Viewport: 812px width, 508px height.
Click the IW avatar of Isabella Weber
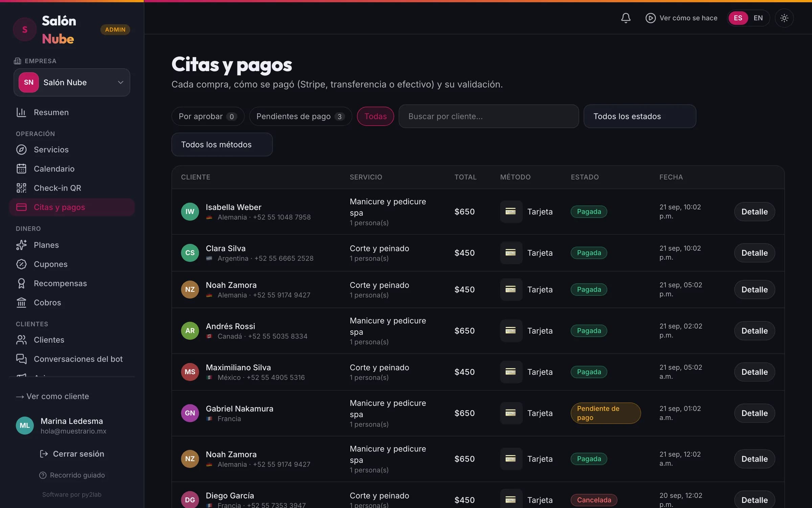pyautogui.click(x=190, y=212)
